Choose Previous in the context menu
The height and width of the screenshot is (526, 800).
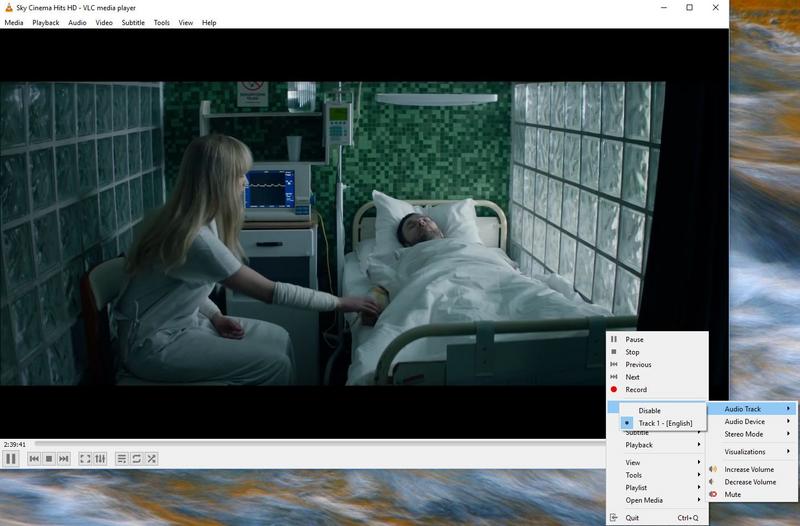pyautogui.click(x=657, y=364)
